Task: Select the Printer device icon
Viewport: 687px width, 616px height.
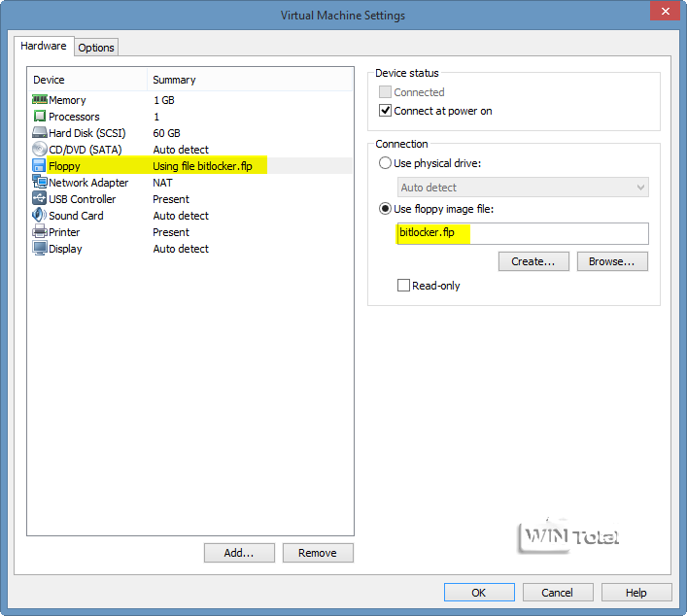Action: 40,231
